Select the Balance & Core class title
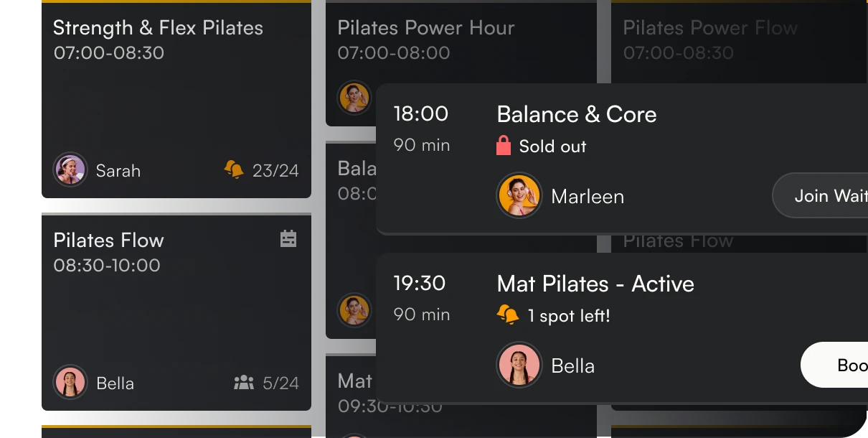The width and height of the screenshot is (868, 438). [576, 114]
